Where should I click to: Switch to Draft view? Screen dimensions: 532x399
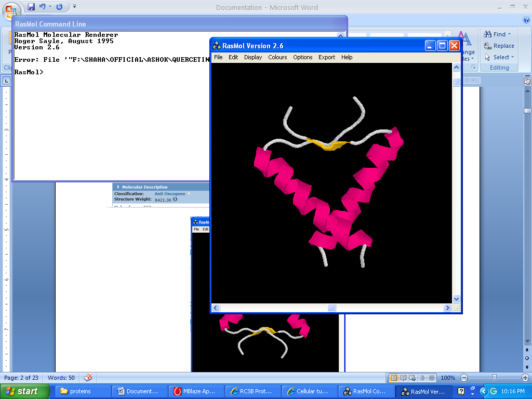click(x=431, y=378)
